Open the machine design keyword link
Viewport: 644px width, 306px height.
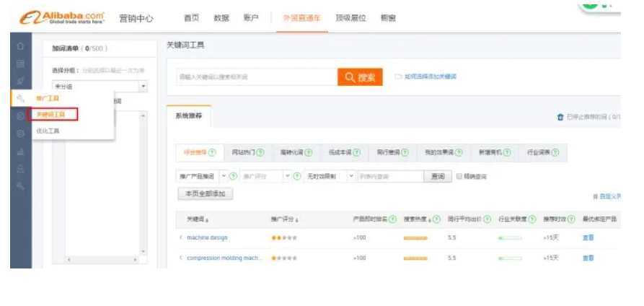tap(207, 237)
